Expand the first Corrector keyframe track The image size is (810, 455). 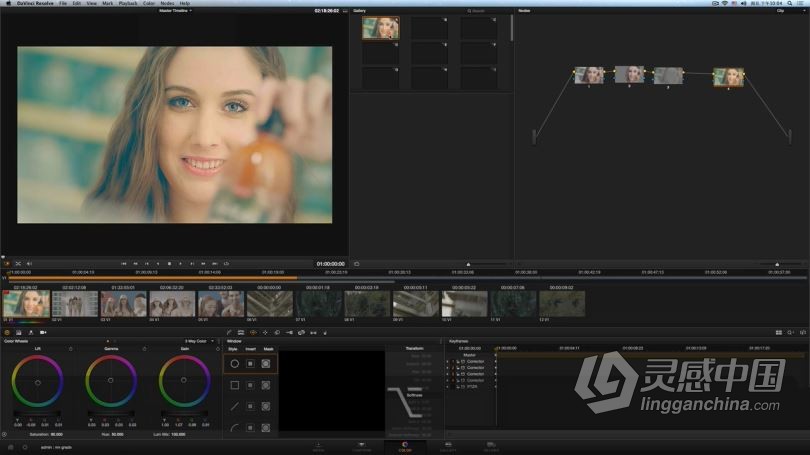coord(448,362)
